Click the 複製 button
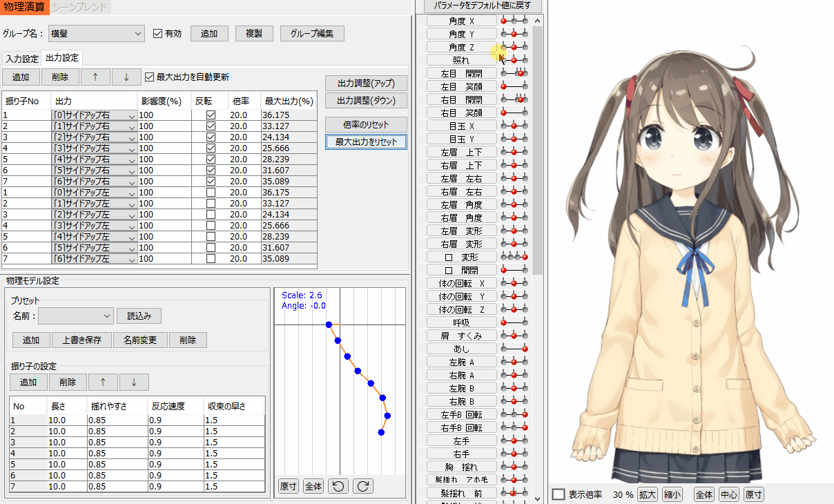Image resolution: width=834 pixels, height=504 pixels. click(x=254, y=33)
